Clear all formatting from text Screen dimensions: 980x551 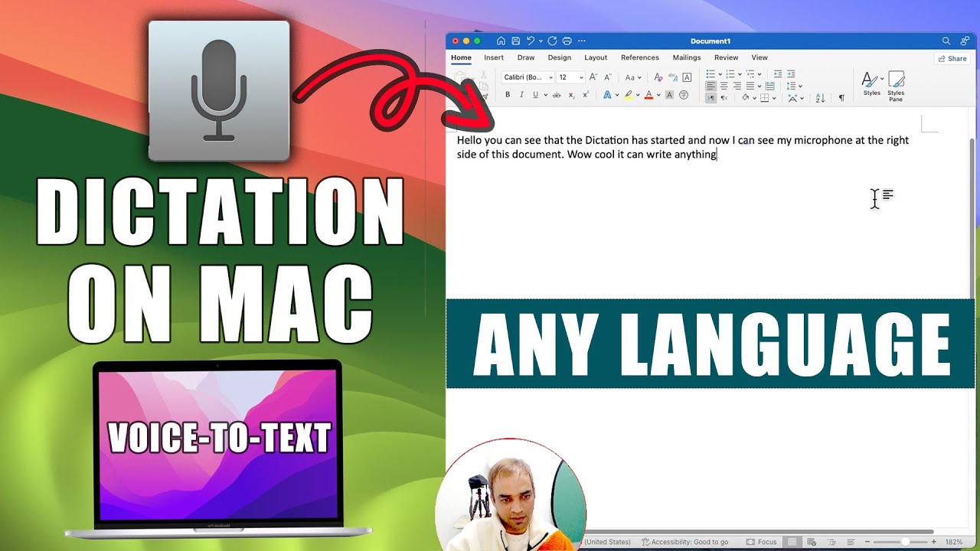[658, 77]
